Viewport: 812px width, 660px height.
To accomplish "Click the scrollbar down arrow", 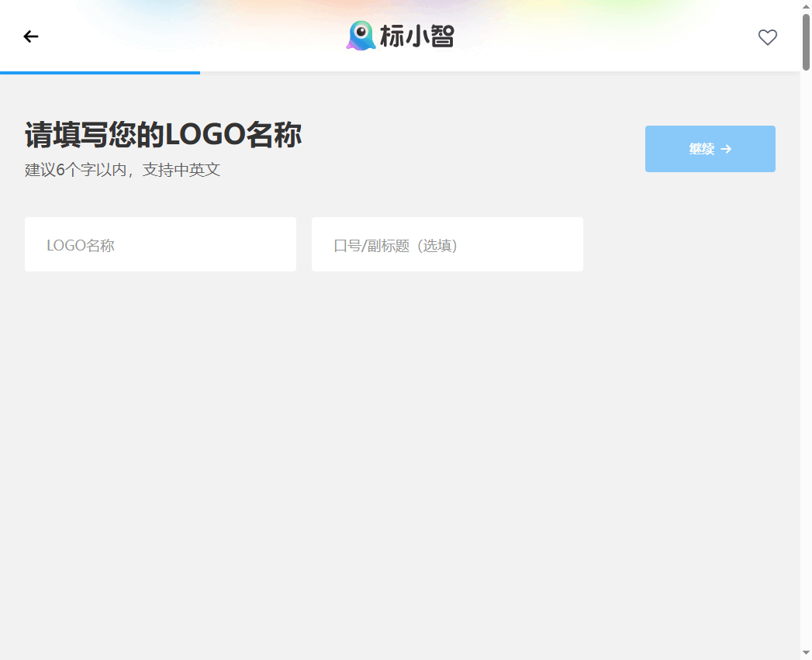I will 806,653.
